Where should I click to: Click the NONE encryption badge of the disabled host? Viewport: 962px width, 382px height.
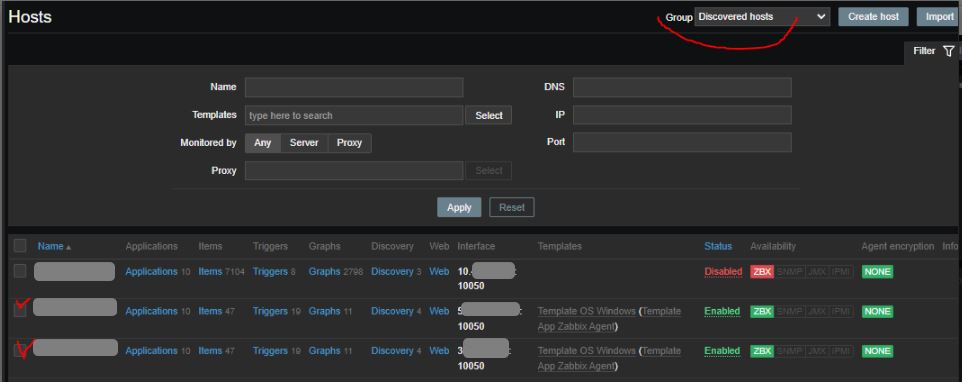coord(877,272)
